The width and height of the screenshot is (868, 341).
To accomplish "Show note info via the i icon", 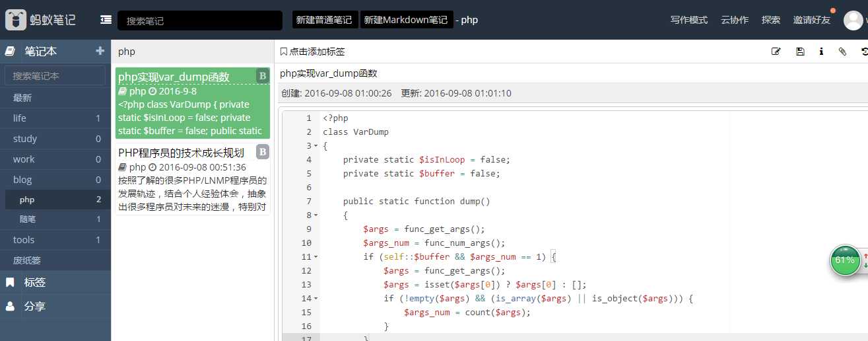I will click(821, 52).
